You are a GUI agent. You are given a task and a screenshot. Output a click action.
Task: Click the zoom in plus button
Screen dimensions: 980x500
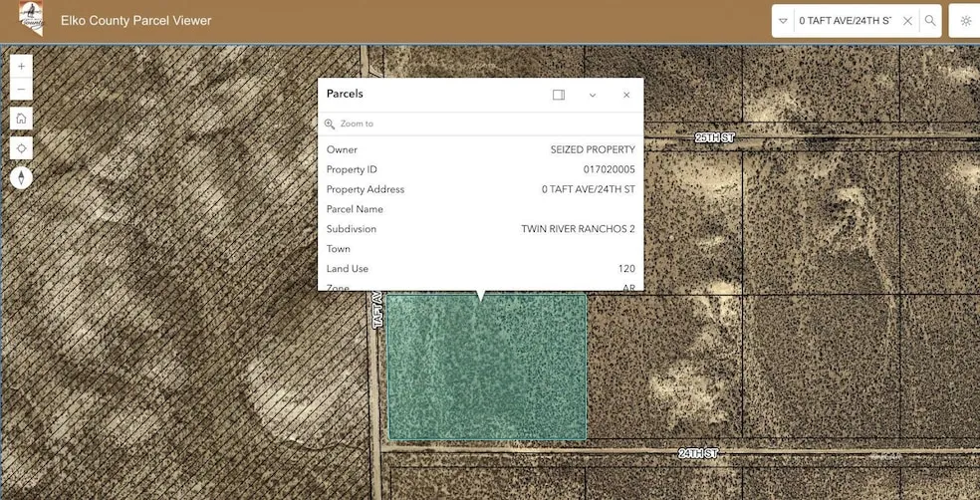pos(21,66)
